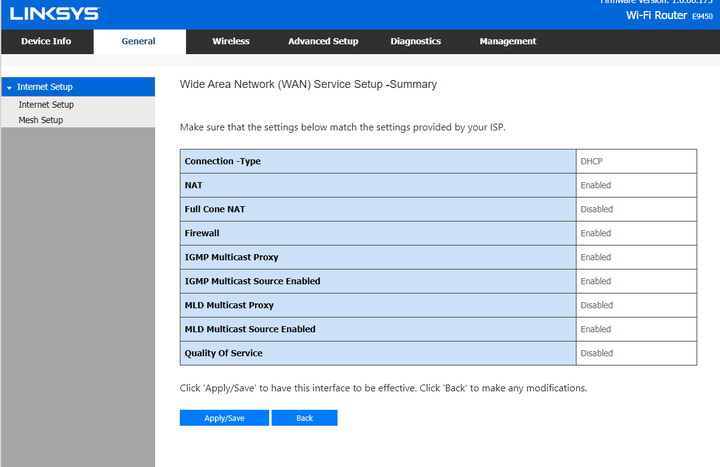720x467 pixels.
Task: Open the Advanced Setup tab
Action: 323,41
